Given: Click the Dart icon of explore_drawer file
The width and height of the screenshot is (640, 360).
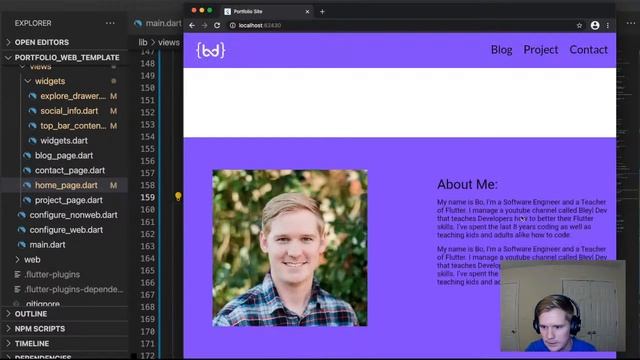Looking at the screenshot, I should tap(32, 96).
